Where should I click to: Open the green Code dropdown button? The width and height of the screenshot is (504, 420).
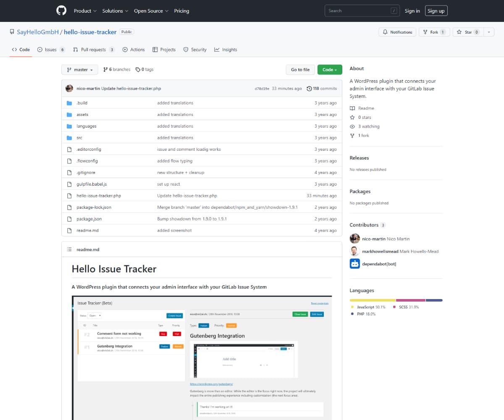tap(330, 70)
